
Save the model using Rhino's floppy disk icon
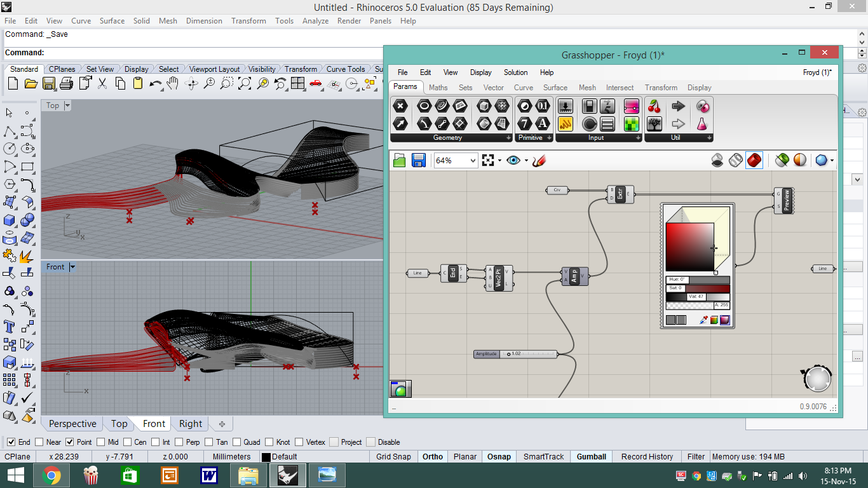[49, 84]
